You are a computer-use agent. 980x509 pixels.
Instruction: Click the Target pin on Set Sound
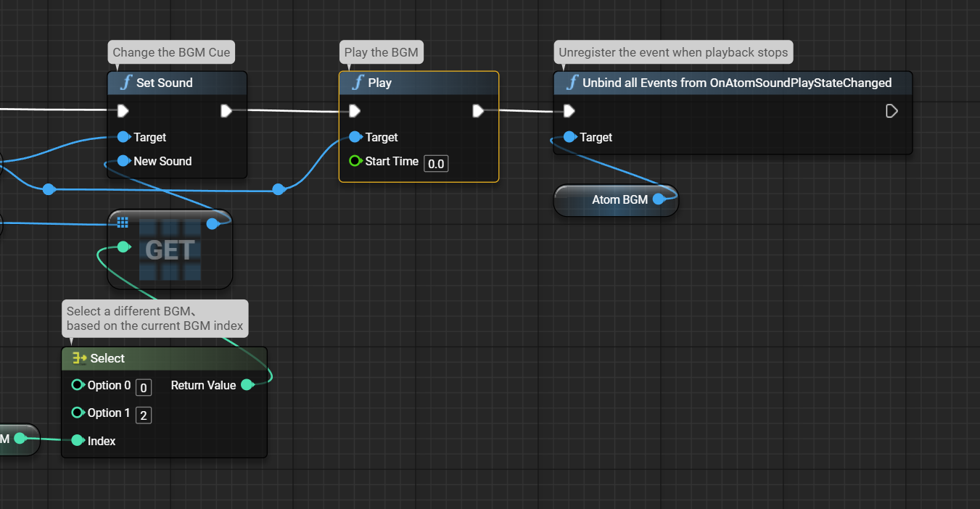(x=123, y=137)
